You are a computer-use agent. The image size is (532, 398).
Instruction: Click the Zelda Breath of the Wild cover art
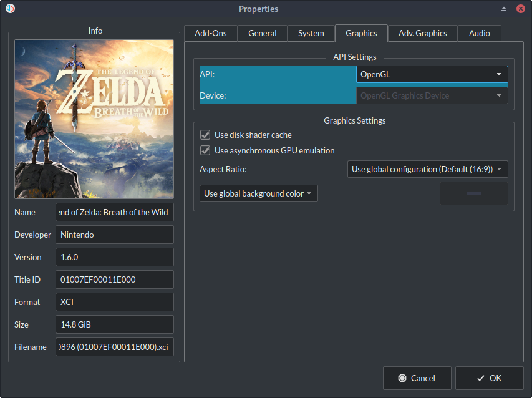click(94, 119)
